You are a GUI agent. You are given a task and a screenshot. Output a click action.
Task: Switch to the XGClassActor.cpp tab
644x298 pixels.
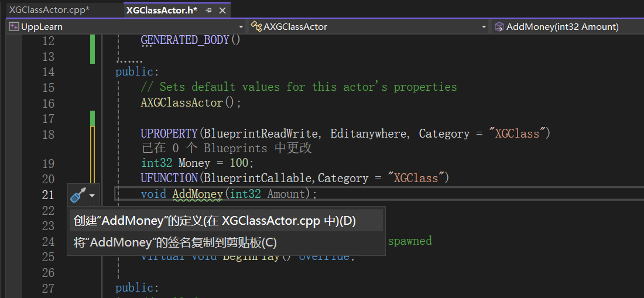49,11
